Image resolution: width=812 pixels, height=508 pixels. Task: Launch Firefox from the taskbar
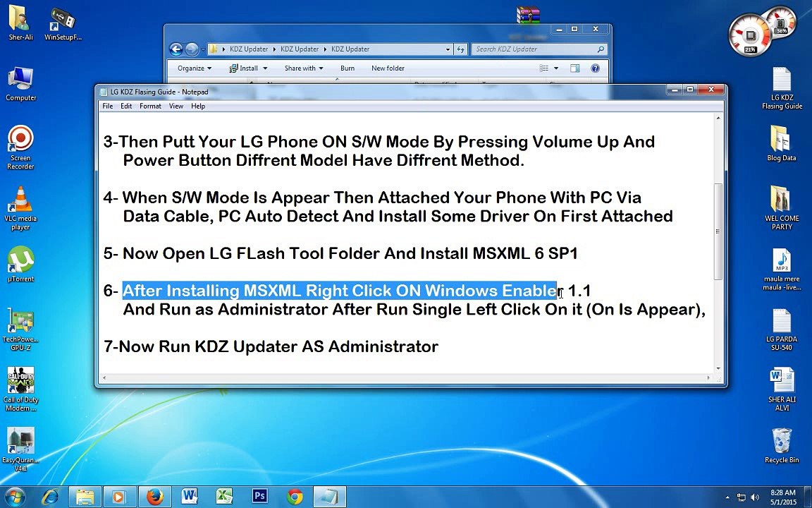click(154, 497)
